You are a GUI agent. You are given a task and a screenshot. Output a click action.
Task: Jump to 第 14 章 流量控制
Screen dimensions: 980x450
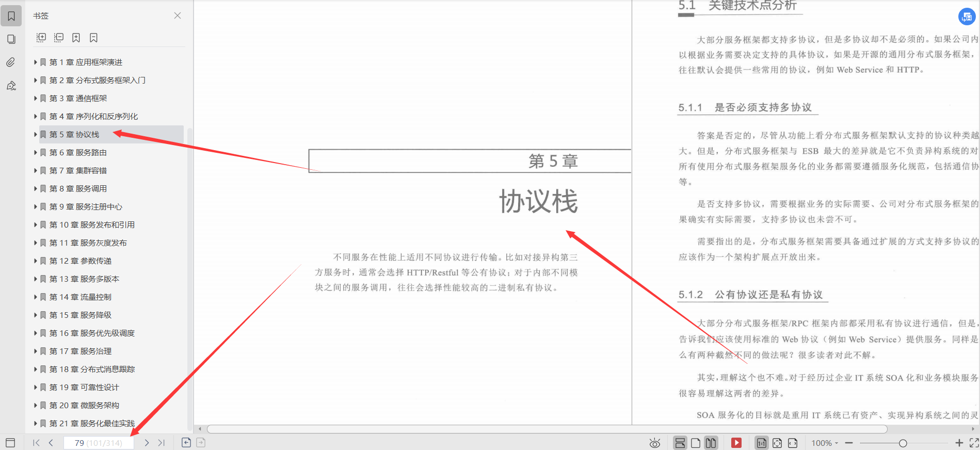pos(81,297)
